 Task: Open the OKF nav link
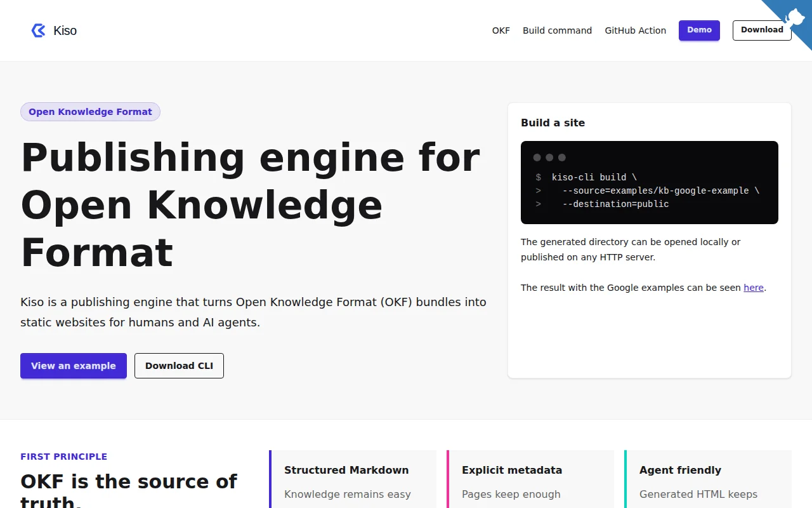pos(501,30)
